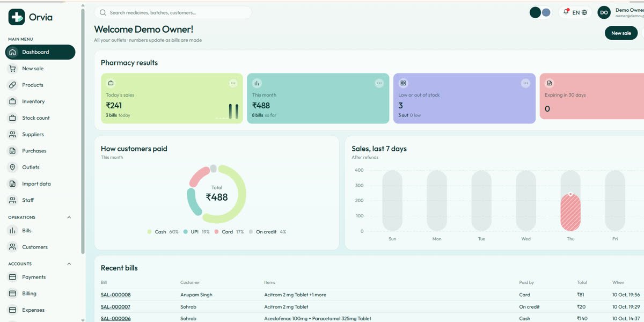Image resolution: width=644 pixels, height=322 pixels.
Task: Click the search magnifier icon
Action: tap(103, 12)
